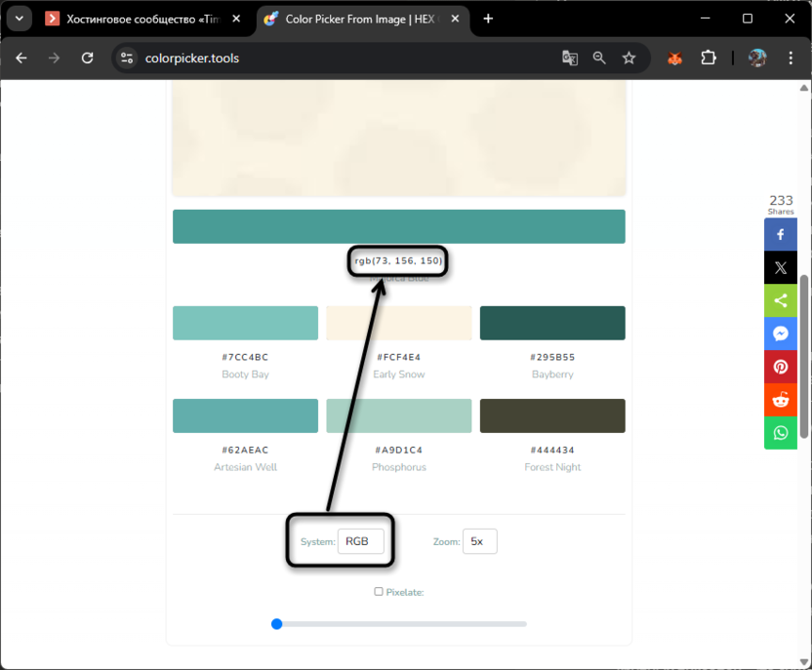Click the Artesian Well color name
This screenshot has height=670, width=812.
246,467
